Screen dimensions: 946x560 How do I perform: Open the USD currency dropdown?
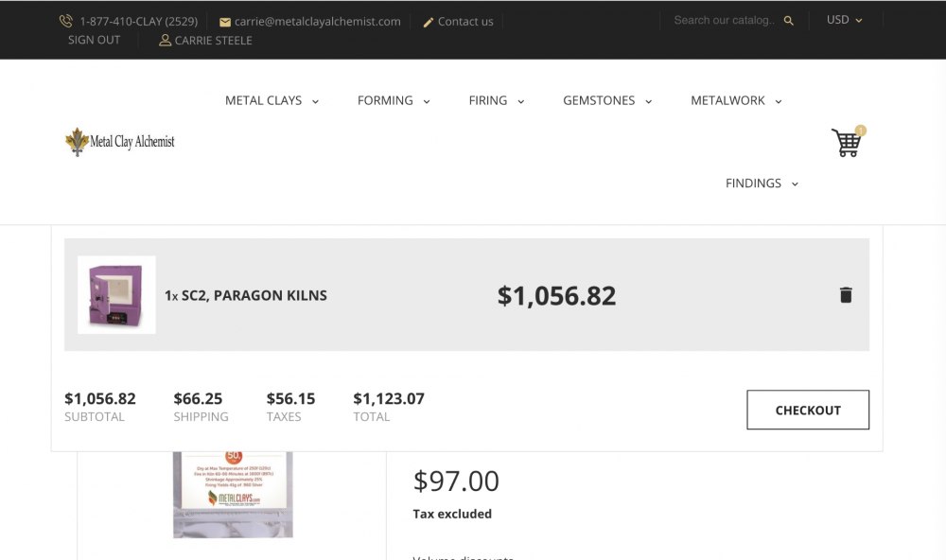[x=845, y=20]
